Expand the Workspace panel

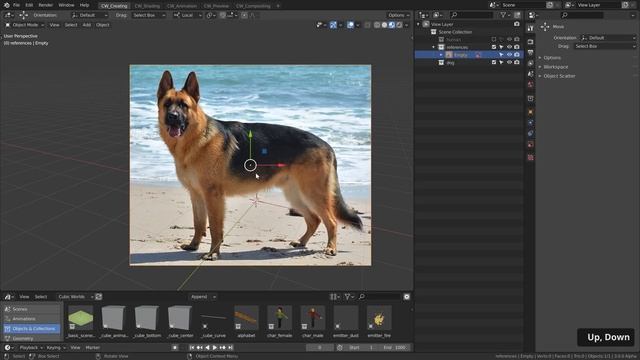[555, 67]
